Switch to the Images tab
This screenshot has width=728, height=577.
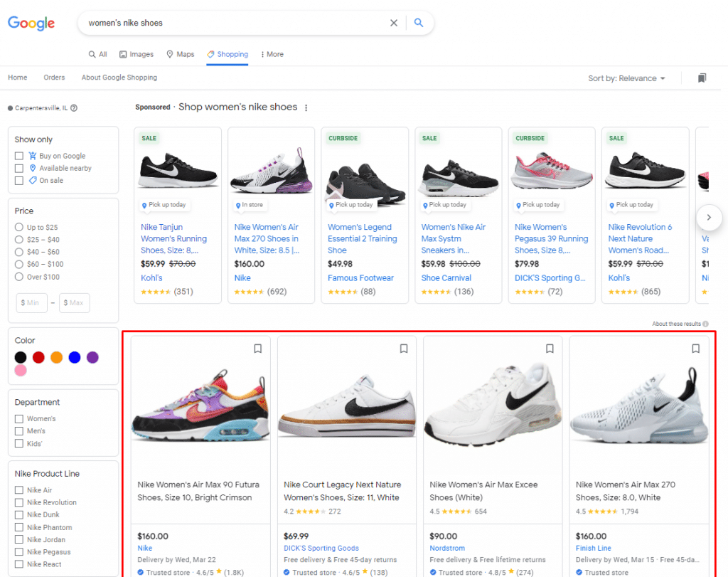point(136,54)
